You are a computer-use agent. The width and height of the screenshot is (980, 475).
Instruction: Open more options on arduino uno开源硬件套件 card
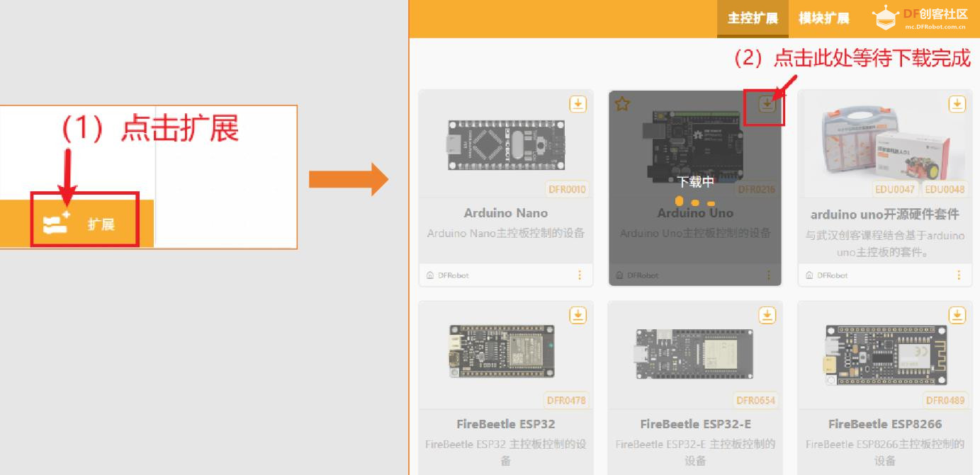tap(959, 275)
